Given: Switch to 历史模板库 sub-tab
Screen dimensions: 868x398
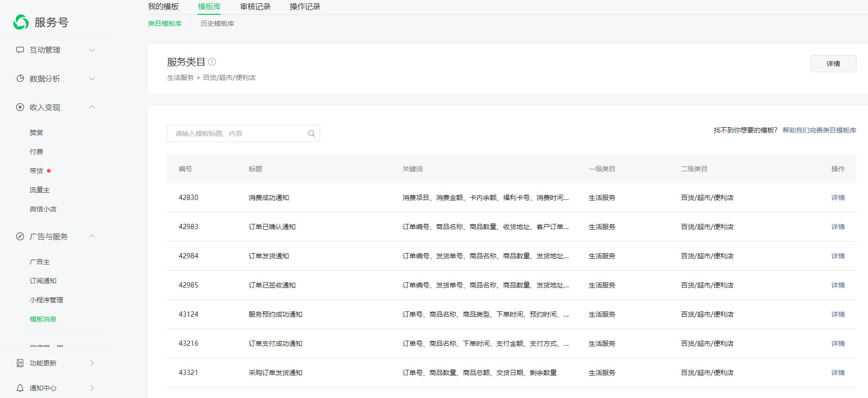Looking at the screenshot, I should (x=217, y=23).
